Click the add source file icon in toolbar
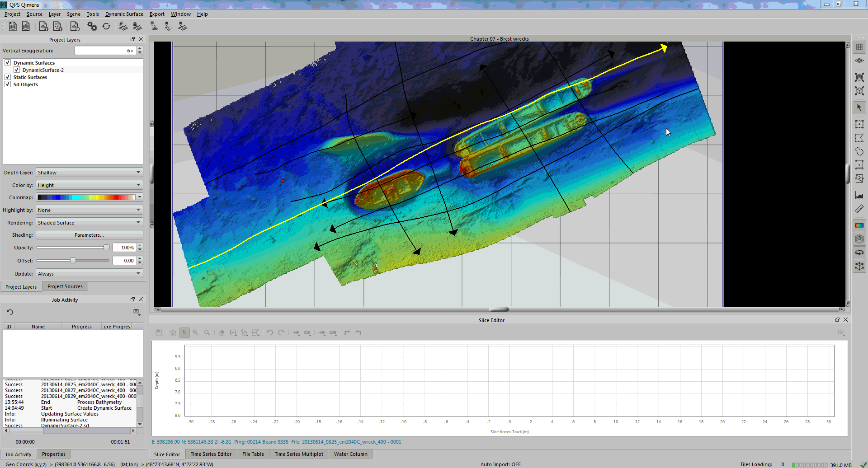Viewport: 868px width, 468px height. (x=43, y=27)
